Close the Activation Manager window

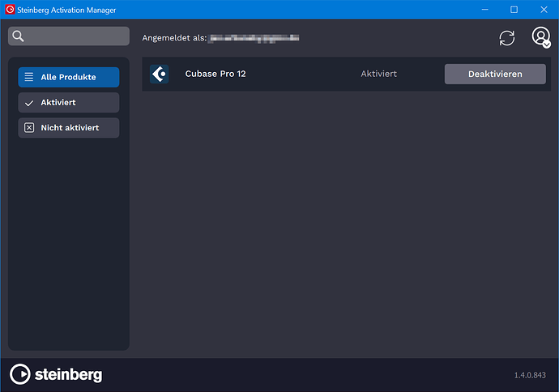click(544, 10)
